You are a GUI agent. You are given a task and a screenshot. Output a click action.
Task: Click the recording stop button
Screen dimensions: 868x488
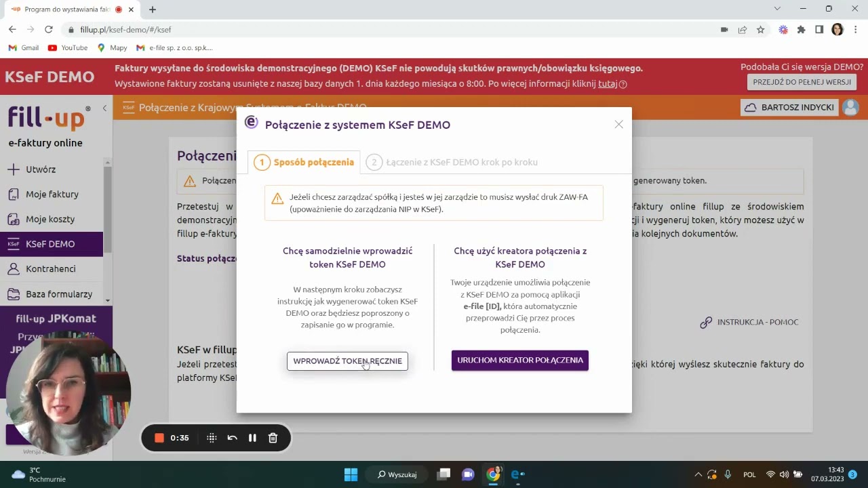pos(159,438)
